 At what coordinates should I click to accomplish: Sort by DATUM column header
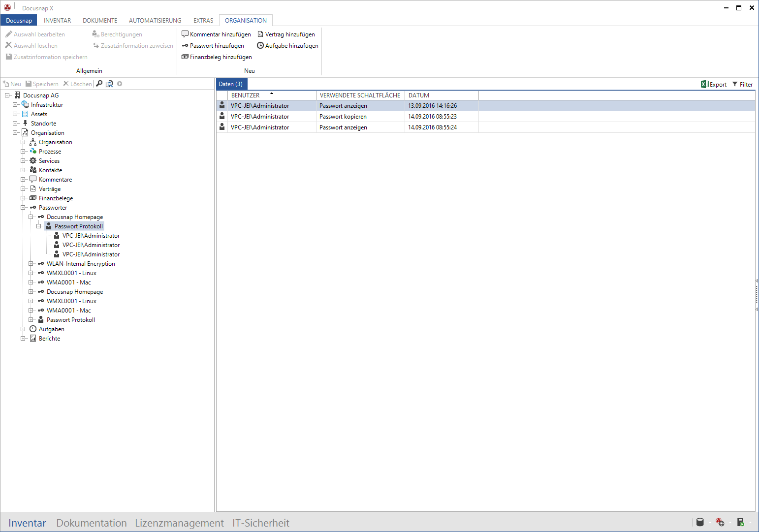pos(442,95)
